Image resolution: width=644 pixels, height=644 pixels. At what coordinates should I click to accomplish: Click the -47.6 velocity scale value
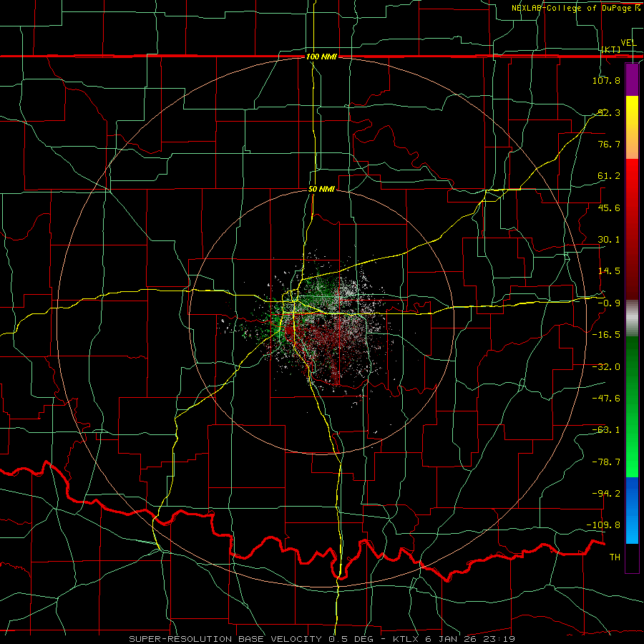[x=606, y=399]
